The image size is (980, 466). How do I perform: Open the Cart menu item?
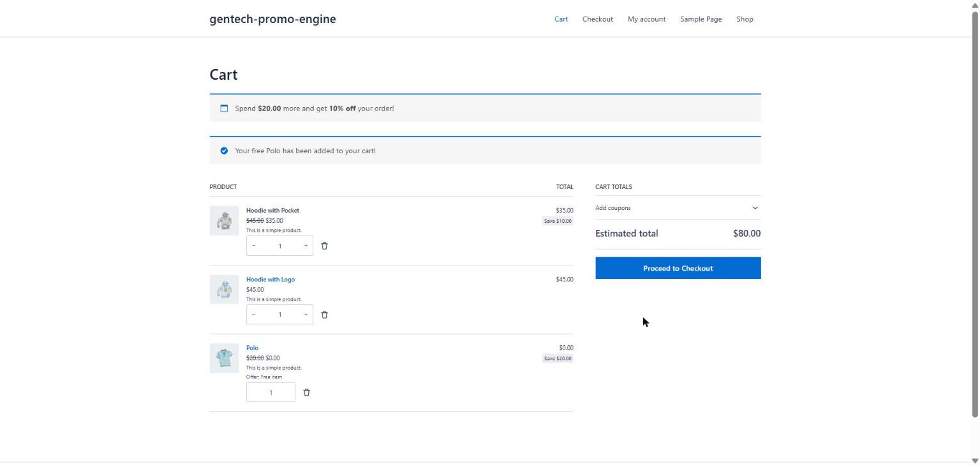[561, 19]
